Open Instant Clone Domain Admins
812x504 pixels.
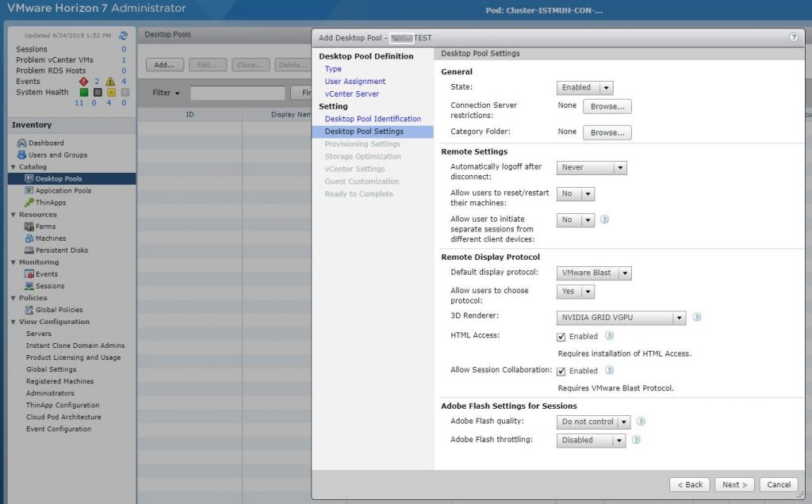[75, 346]
